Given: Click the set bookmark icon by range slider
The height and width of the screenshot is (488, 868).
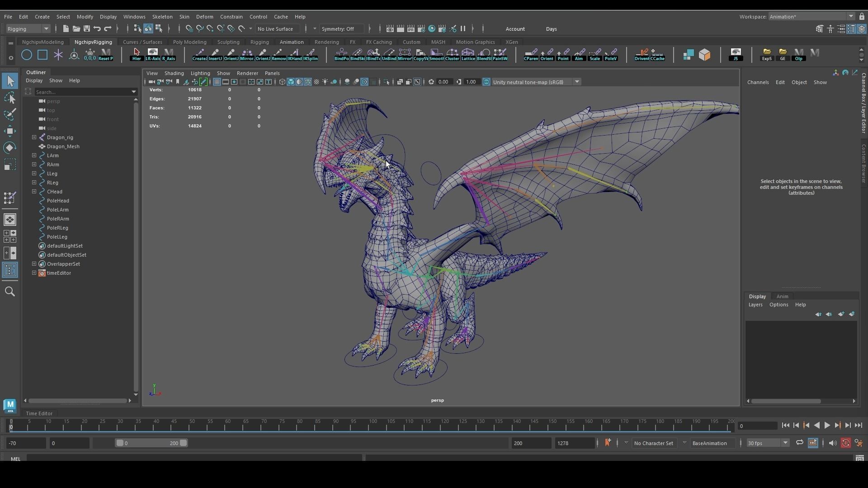Looking at the screenshot, I should click(608, 443).
